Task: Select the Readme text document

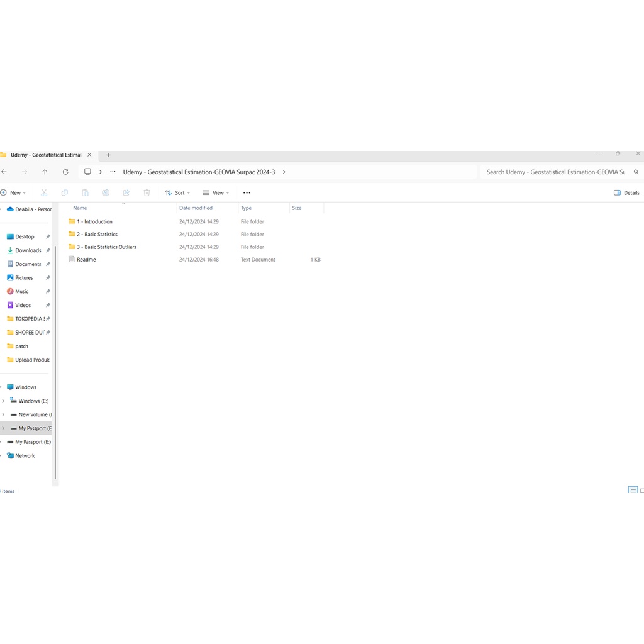Action: [x=86, y=260]
